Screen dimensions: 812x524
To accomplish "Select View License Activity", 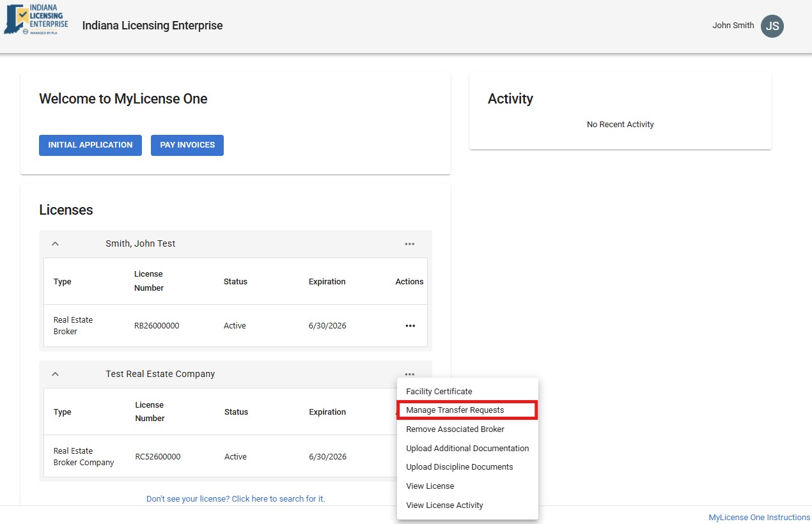I will [x=444, y=505].
